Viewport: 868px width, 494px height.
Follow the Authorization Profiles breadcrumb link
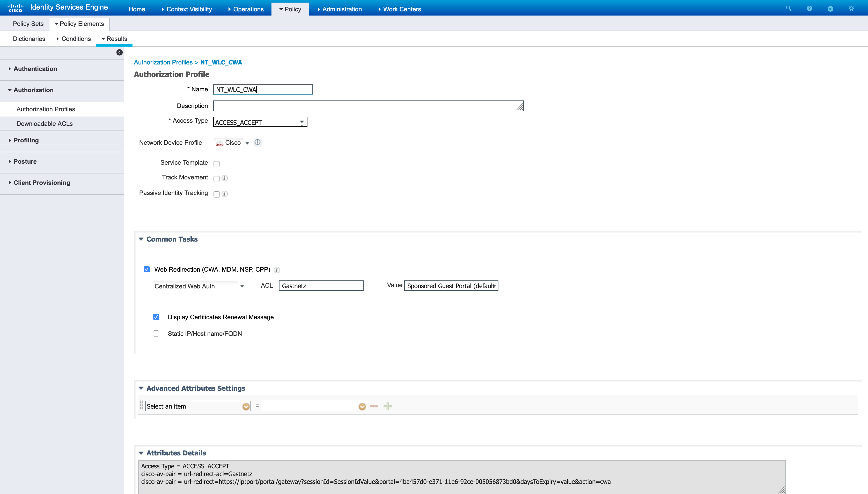tap(163, 62)
